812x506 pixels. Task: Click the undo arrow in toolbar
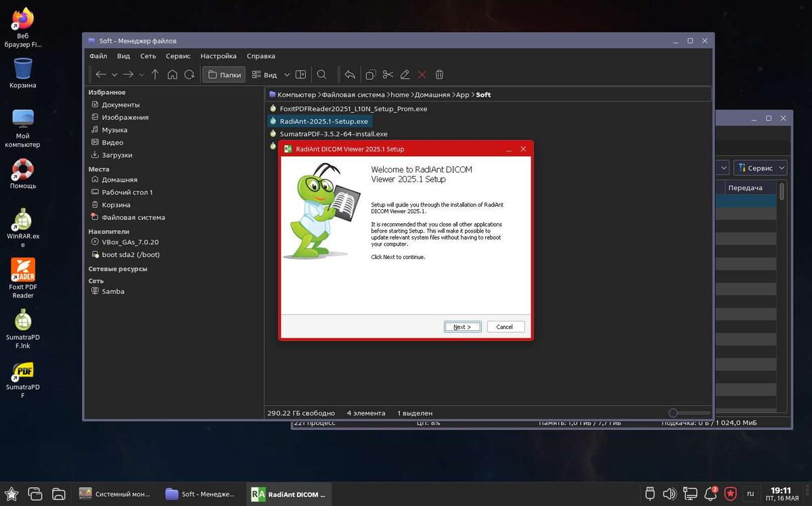pyautogui.click(x=350, y=74)
